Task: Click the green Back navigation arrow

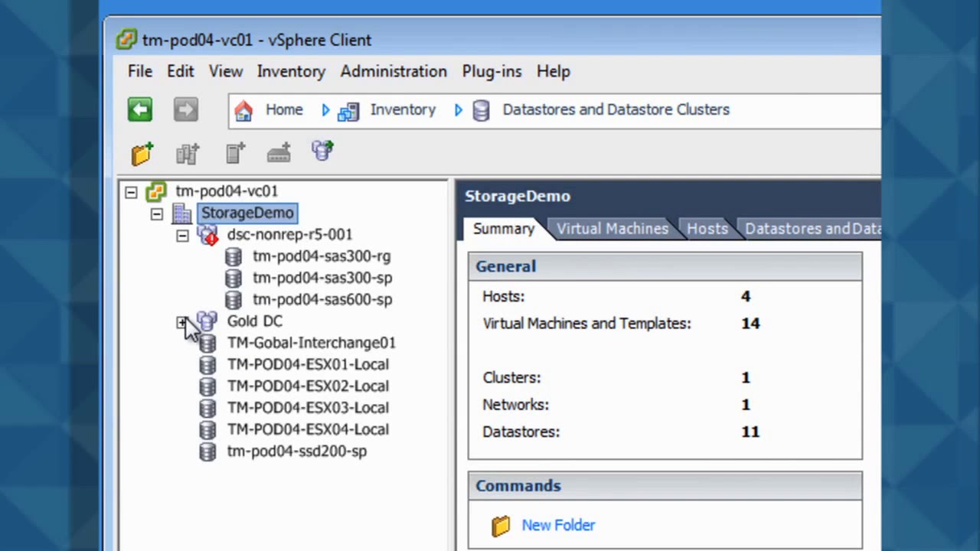Action: click(140, 109)
